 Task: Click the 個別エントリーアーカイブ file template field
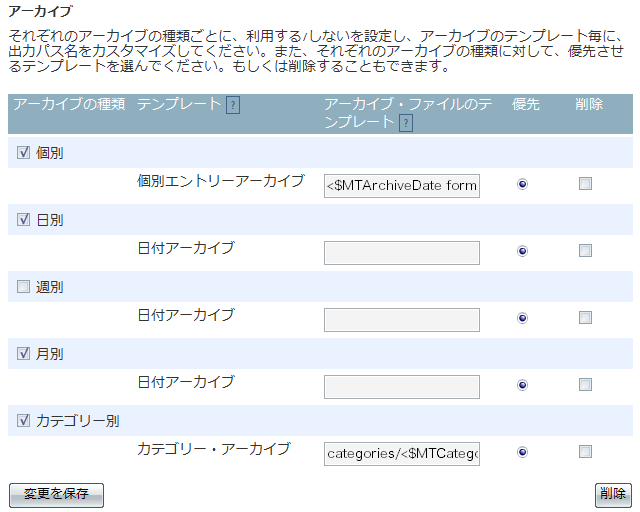[402, 186]
